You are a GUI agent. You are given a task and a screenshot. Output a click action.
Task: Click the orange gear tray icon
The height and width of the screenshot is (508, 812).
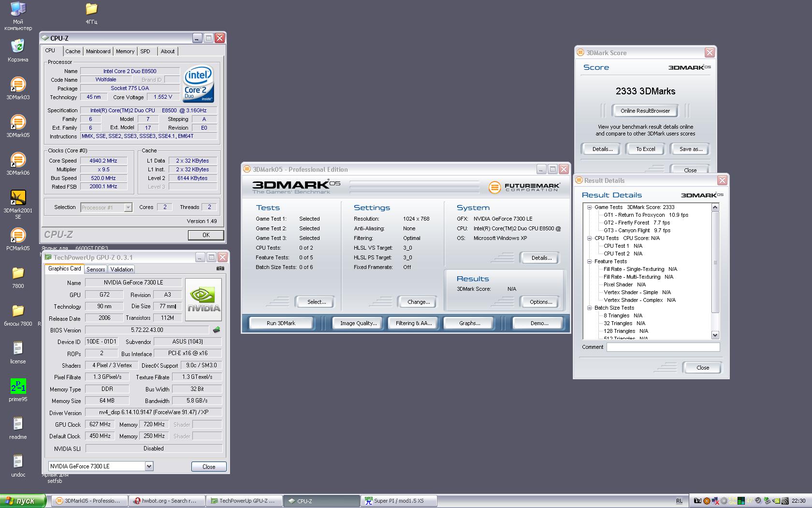pos(707,501)
